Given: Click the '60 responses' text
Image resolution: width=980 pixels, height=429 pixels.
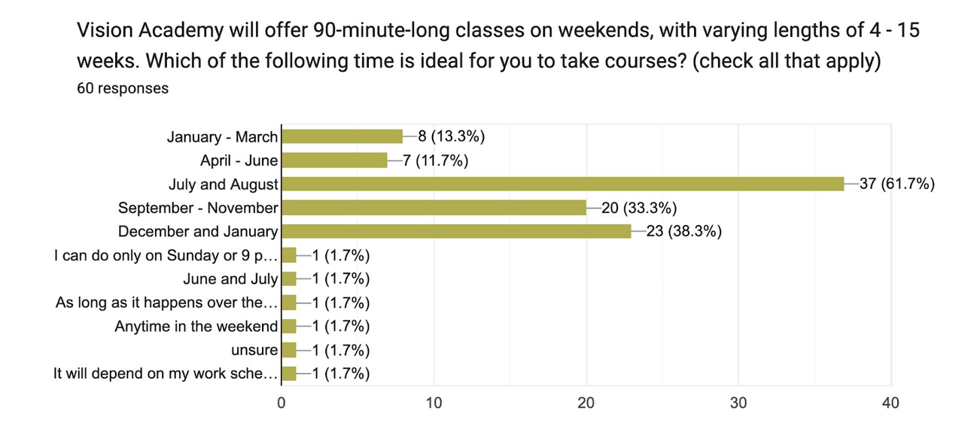Looking at the screenshot, I should (x=123, y=88).
